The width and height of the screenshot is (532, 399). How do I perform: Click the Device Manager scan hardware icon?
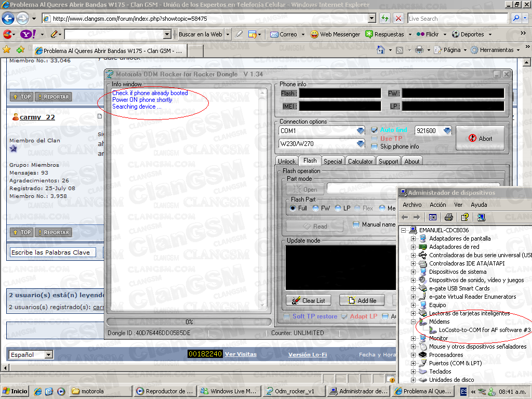481,217
